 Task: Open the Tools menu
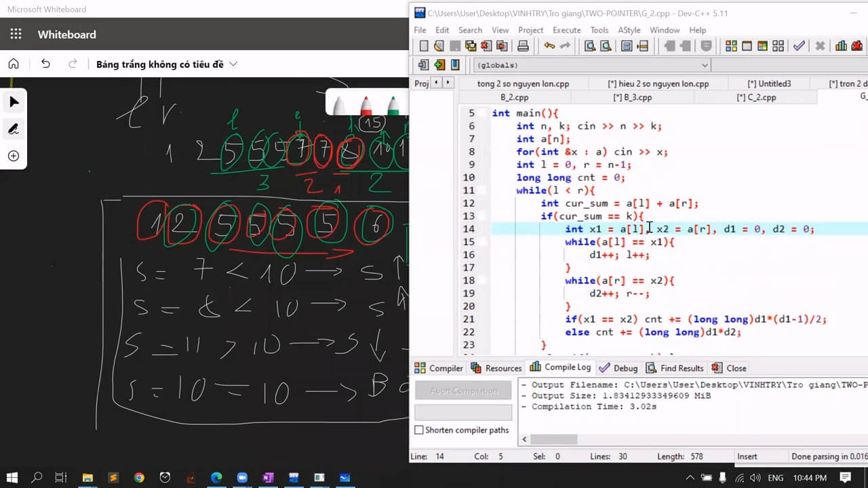click(x=599, y=30)
